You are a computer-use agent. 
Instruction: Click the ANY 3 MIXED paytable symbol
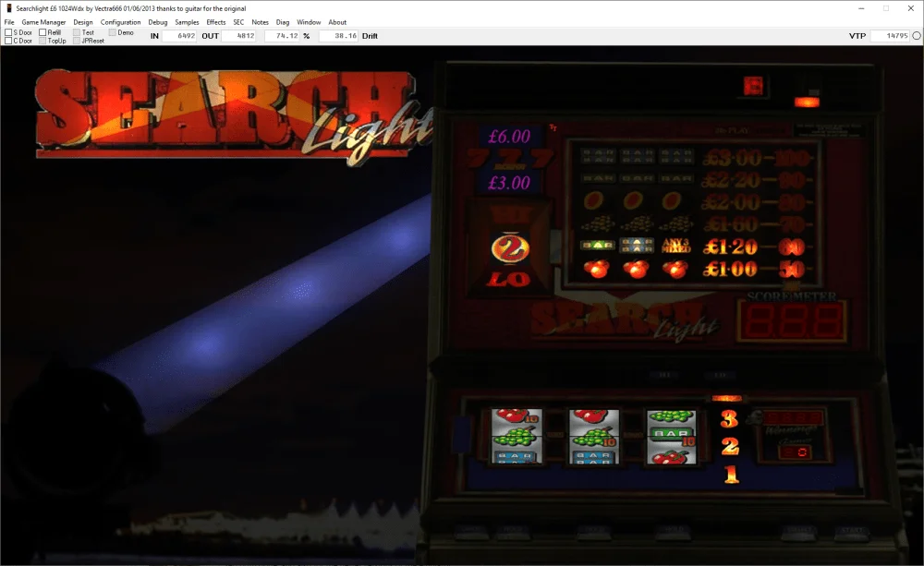click(676, 246)
